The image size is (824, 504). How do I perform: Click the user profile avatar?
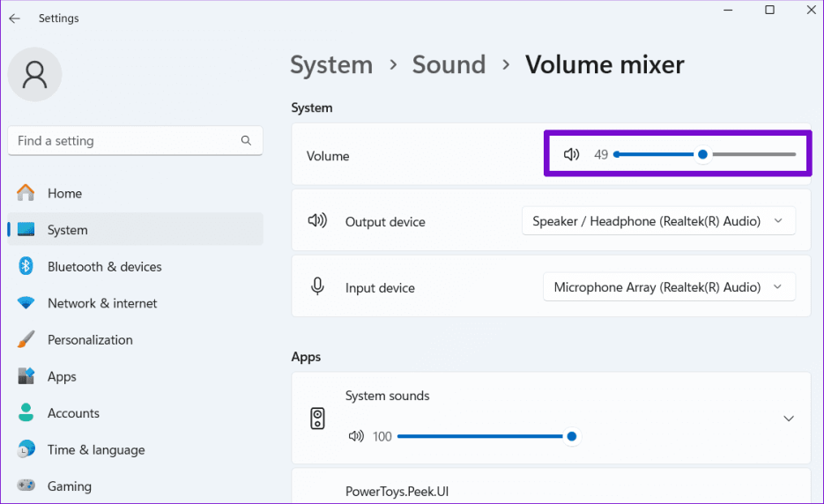tap(34, 75)
